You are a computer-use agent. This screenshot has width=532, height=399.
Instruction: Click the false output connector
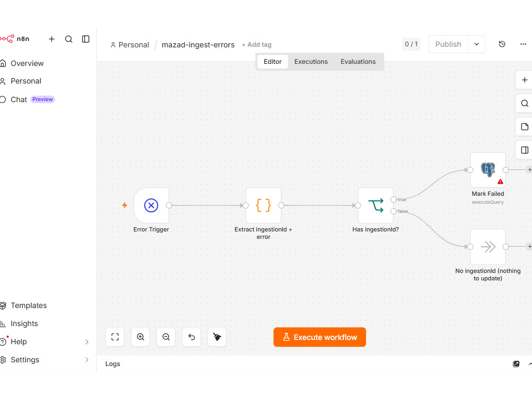[x=393, y=211]
